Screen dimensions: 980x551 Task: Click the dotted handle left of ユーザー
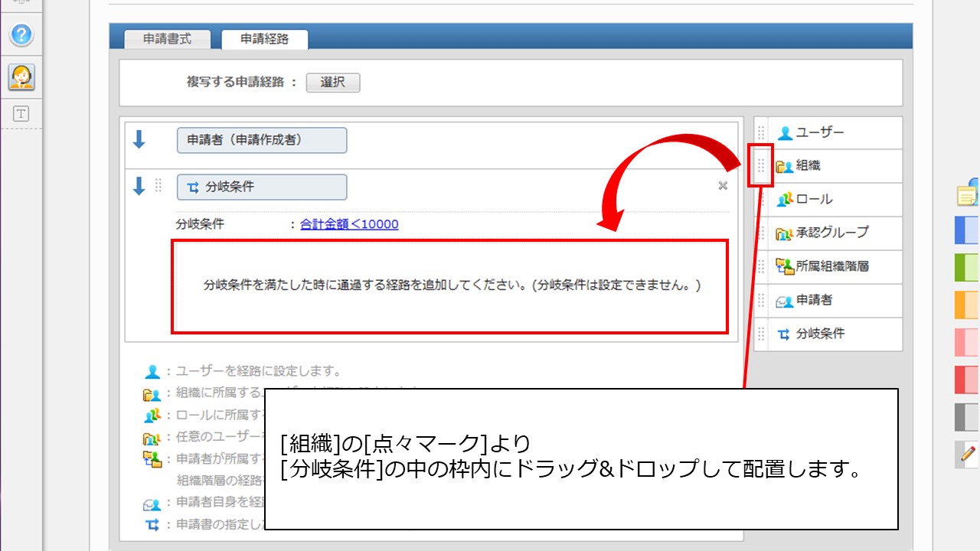tap(761, 133)
